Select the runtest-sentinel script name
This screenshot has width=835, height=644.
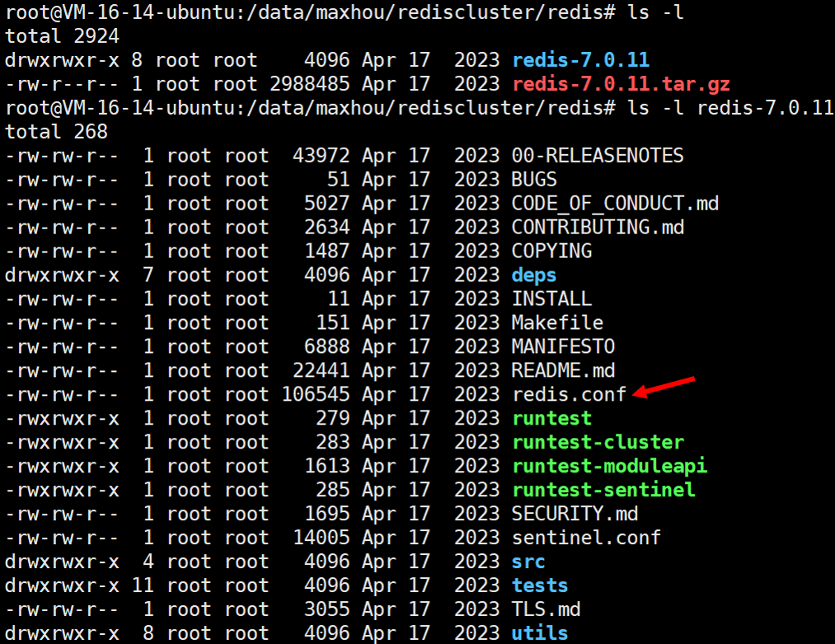(603, 490)
